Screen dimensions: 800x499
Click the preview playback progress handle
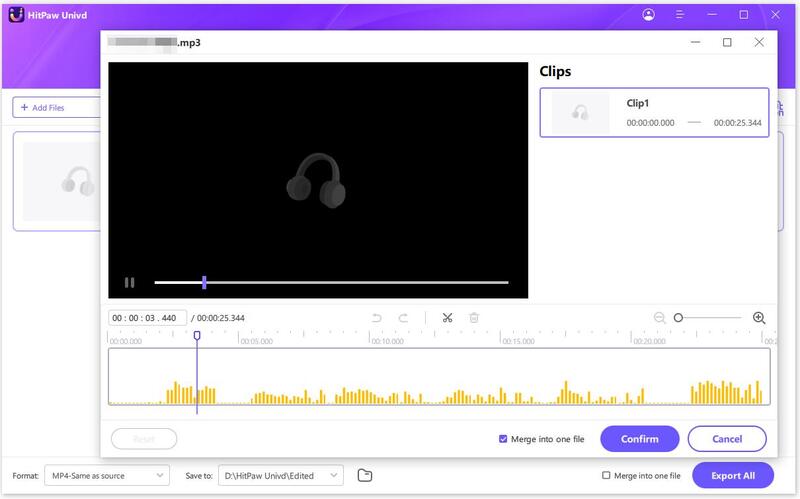point(204,282)
